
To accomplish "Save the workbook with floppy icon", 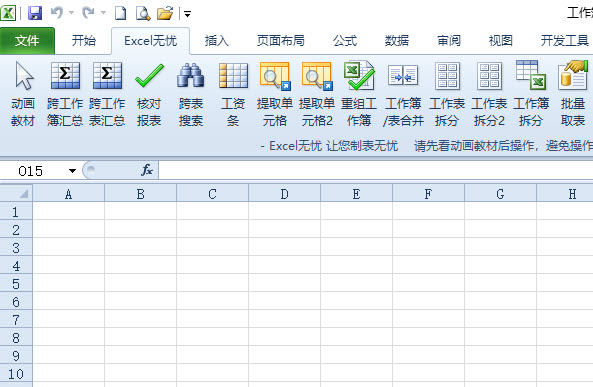I will (35, 13).
